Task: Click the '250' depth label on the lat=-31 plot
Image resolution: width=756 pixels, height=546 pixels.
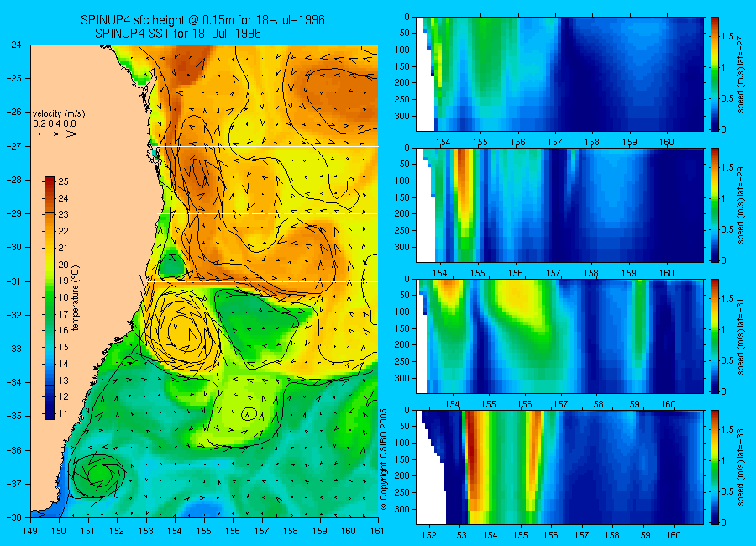Action: click(403, 361)
